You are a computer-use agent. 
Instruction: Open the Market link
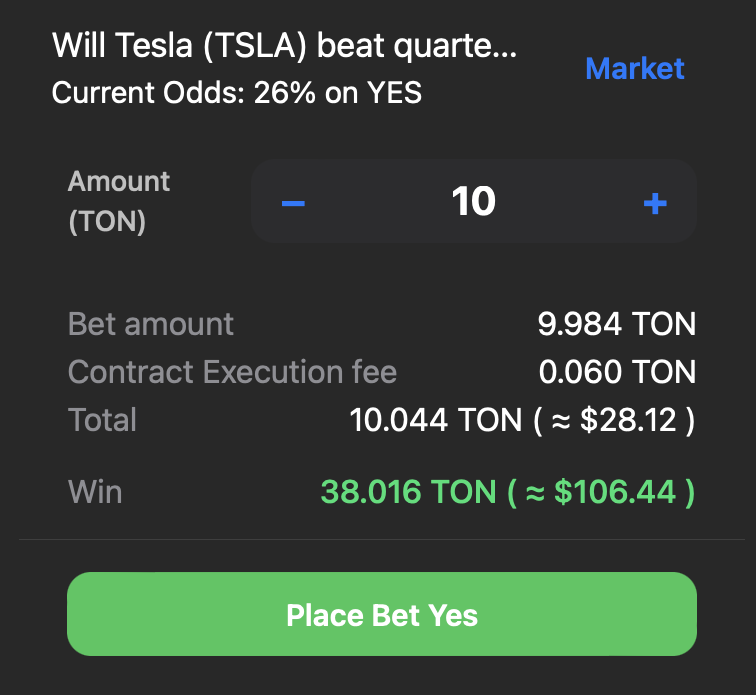tap(634, 68)
